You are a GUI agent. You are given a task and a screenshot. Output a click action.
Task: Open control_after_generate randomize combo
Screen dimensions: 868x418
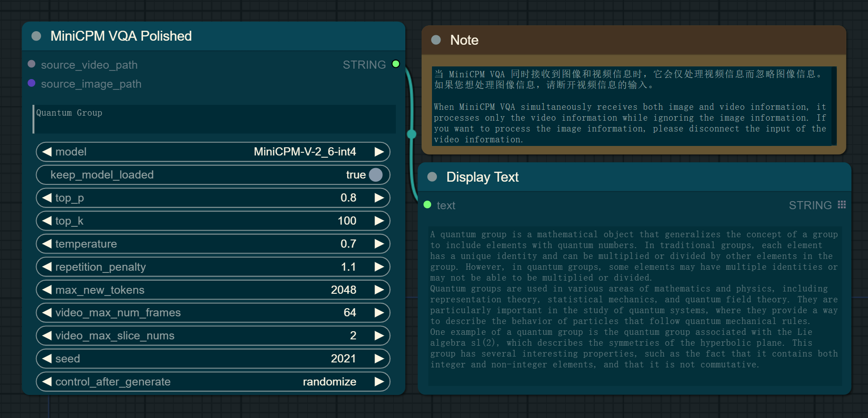213,382
